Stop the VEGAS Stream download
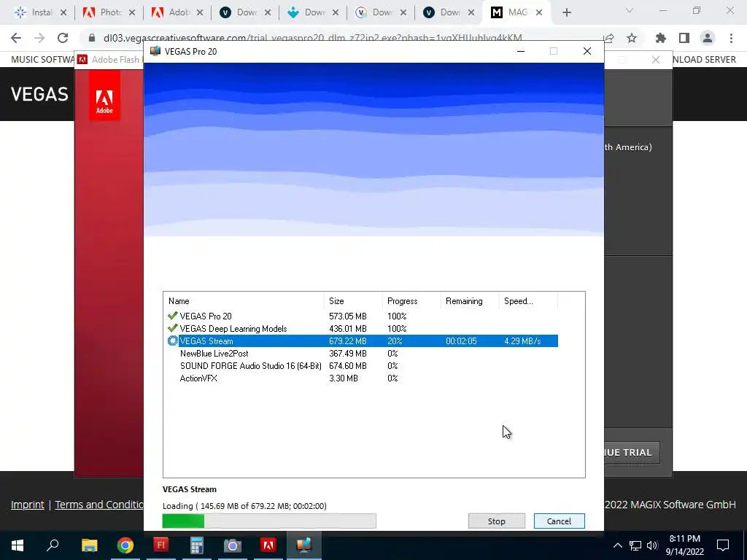The height and width of the screenshot is (560, 747). [496, 521]
